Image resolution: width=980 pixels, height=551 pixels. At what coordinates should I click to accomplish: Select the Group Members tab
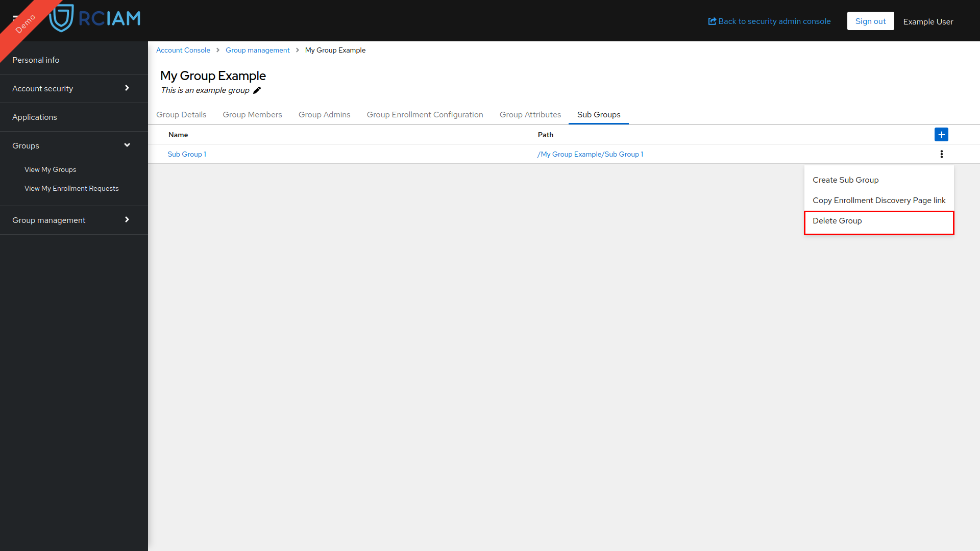point(253,114)
